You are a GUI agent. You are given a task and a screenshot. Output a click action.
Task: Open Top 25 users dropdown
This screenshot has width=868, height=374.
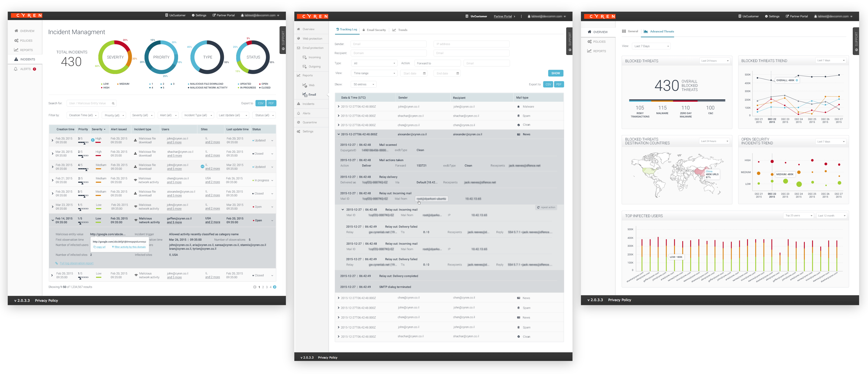pos(799,215)
